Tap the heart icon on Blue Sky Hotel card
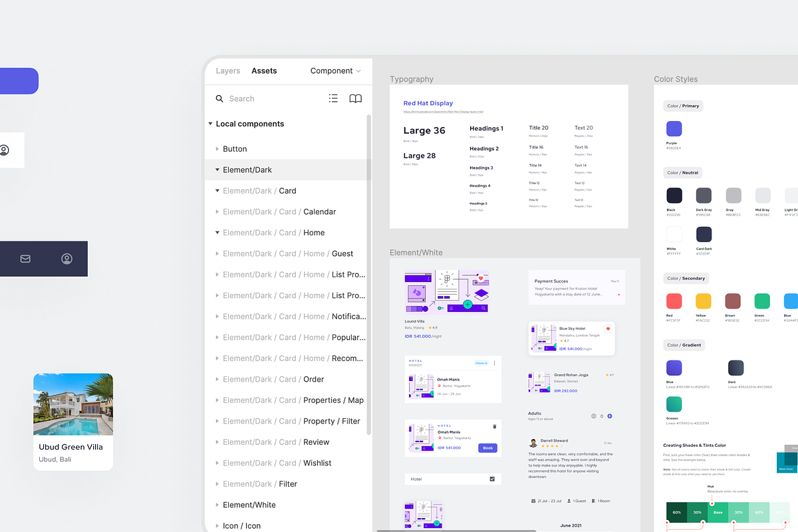Screen dimensions: 798x532 608,329
